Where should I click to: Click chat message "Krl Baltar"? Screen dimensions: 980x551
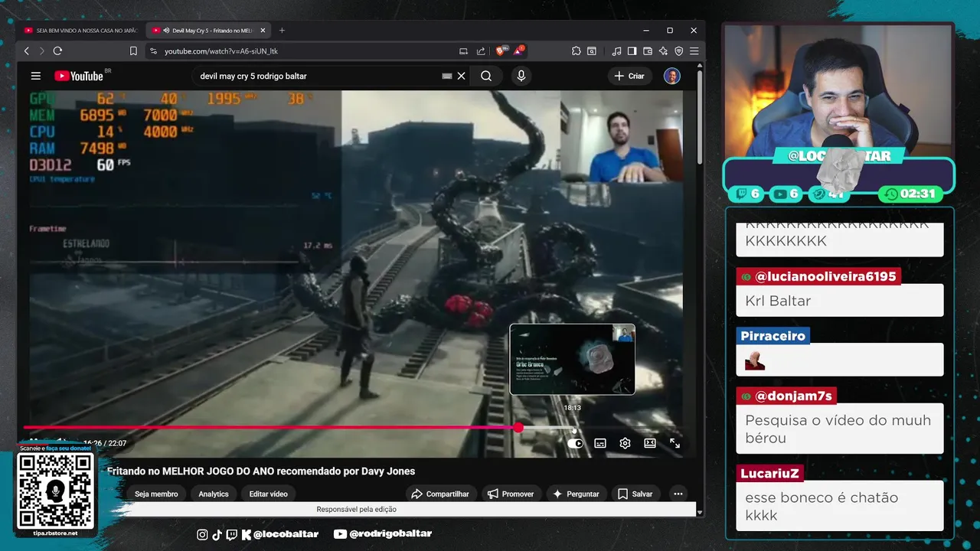click(x=778, y=301)
